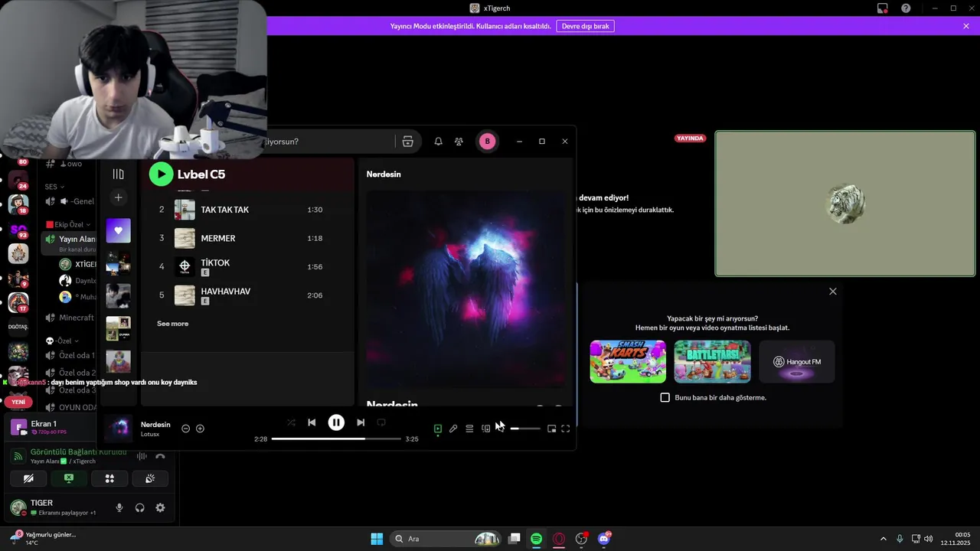This screenshot has width=980, height=551.
Task: Show hidden system tray icons chevron
Action: (x=883, y=539)
